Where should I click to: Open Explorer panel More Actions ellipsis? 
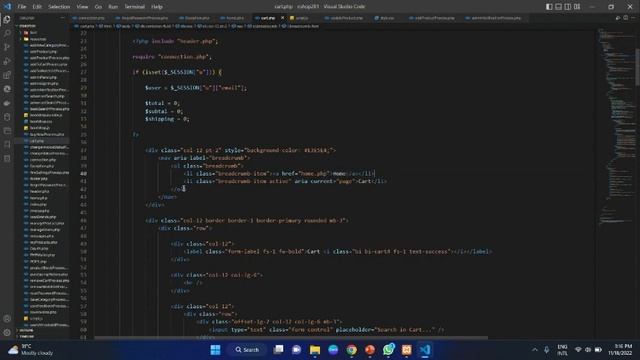pyautogui.click(x=62, y=18)
